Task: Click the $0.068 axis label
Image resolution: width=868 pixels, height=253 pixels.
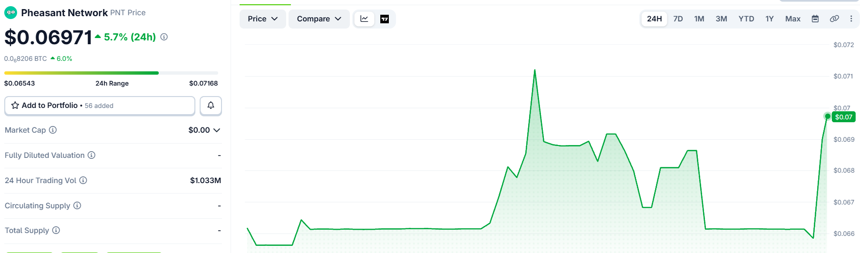Action: coord(844,170)
